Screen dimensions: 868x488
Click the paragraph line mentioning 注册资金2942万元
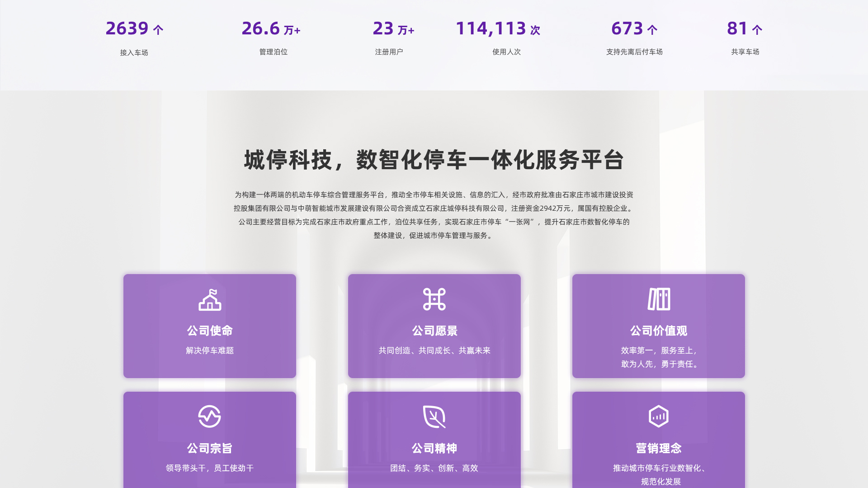coord(434,208)
